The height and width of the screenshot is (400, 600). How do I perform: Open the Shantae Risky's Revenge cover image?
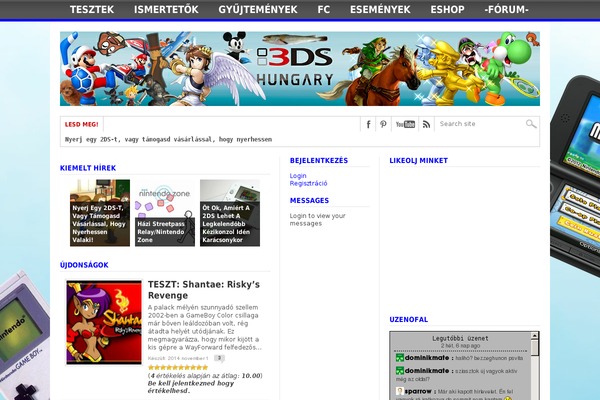click(x=104, y=322)
